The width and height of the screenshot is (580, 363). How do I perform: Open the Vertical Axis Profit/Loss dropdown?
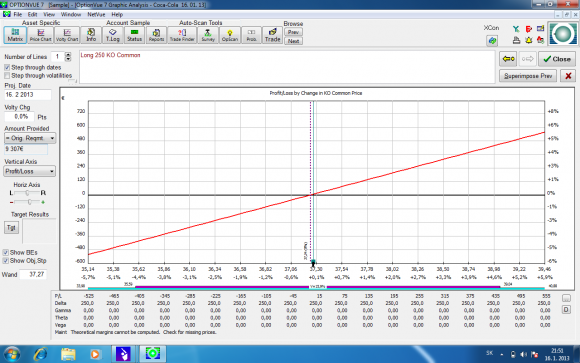[30, 171]
